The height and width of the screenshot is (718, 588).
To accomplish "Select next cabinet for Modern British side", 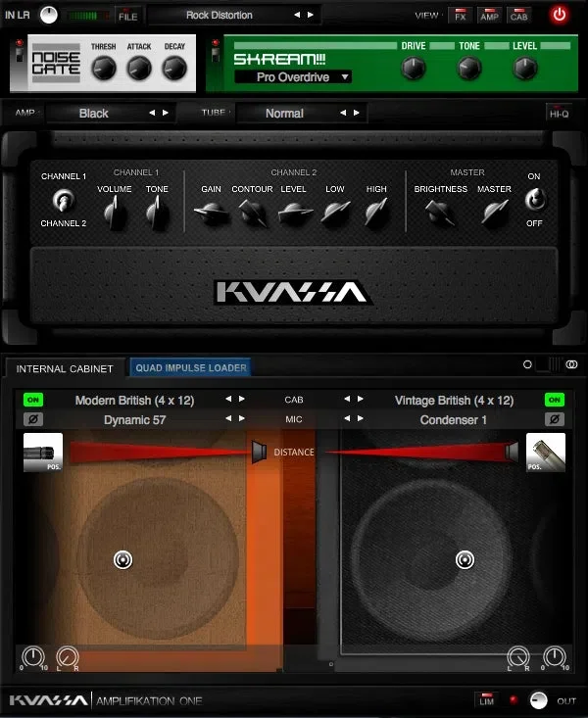I will [241, 399].
